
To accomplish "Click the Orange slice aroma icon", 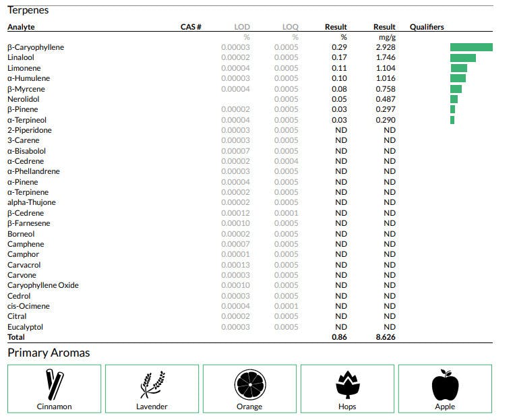I will point(249,384).
